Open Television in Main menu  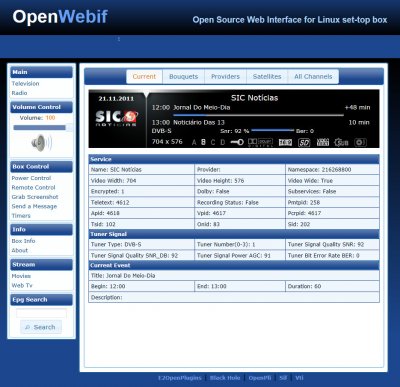coord(25,84)
